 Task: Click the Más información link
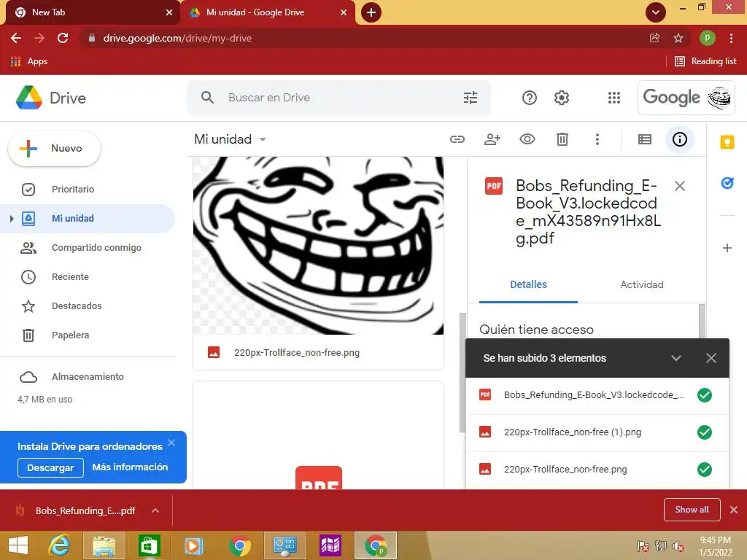tap(130, 467)
